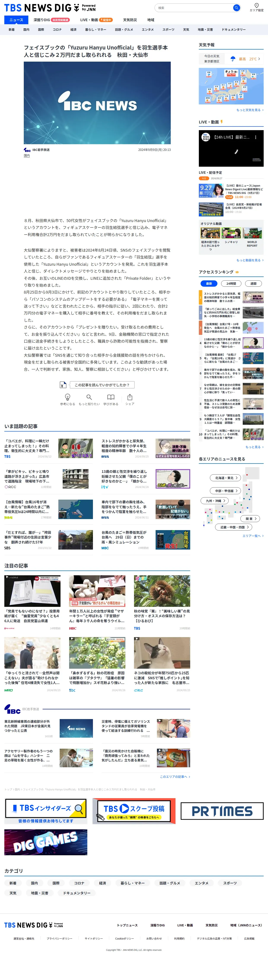Open the 自民党・新総裁が記者会見 live item
This screenshot has height=980, width=268.
pyautogui.click(x=231, y=209)
